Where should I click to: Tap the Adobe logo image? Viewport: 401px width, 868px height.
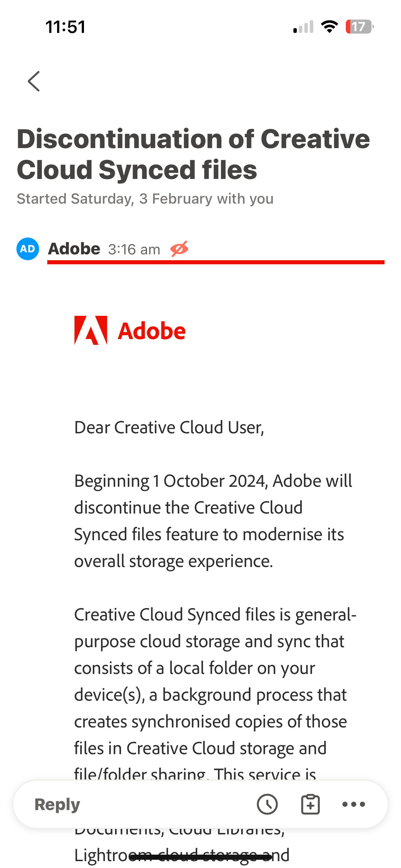pyautogui.click(x=130, y=330)
